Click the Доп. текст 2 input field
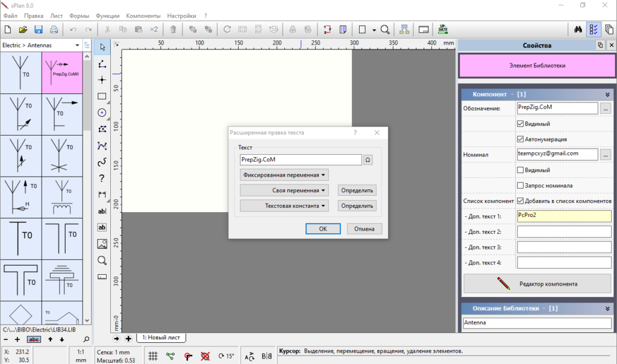The width and height of the screenshot is (617, 364). point(564,231)
